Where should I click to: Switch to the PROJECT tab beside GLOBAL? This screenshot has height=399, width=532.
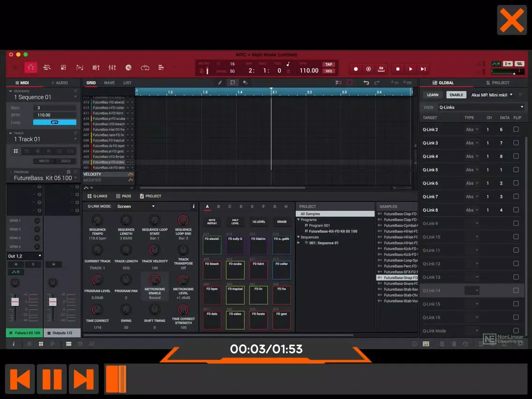tap(498, 83)
